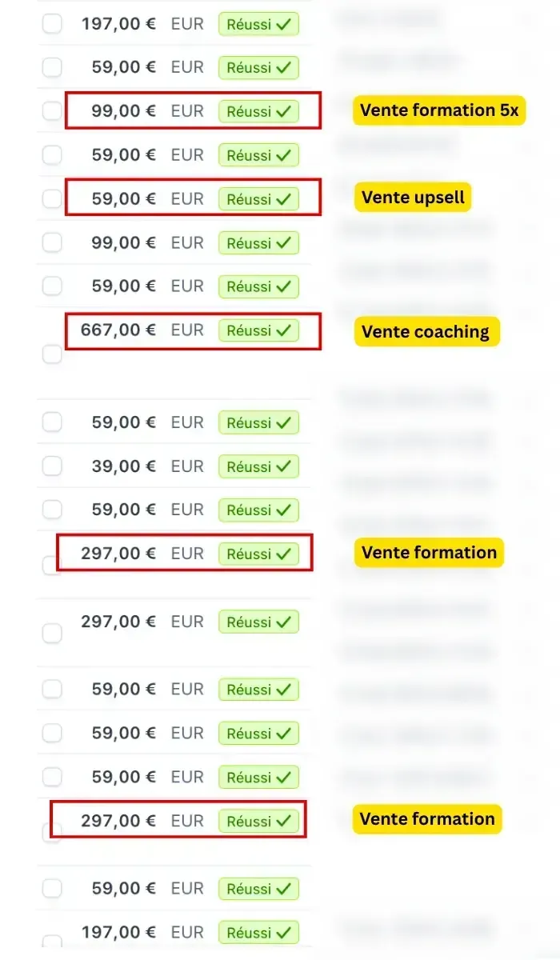The width and height of the screenshot is (560, 960).
Task: Click EUR in the 39,00 € row
Action: click(187, 466)
